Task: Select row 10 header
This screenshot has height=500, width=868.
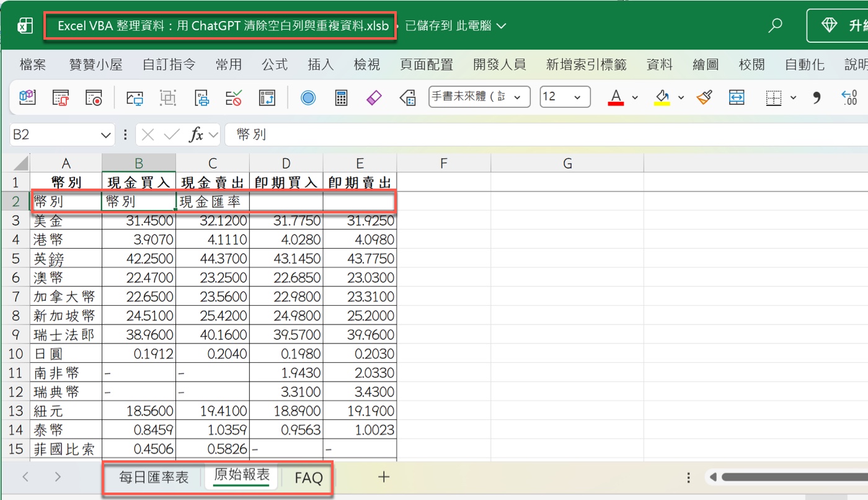Action: tap(15, 354)
